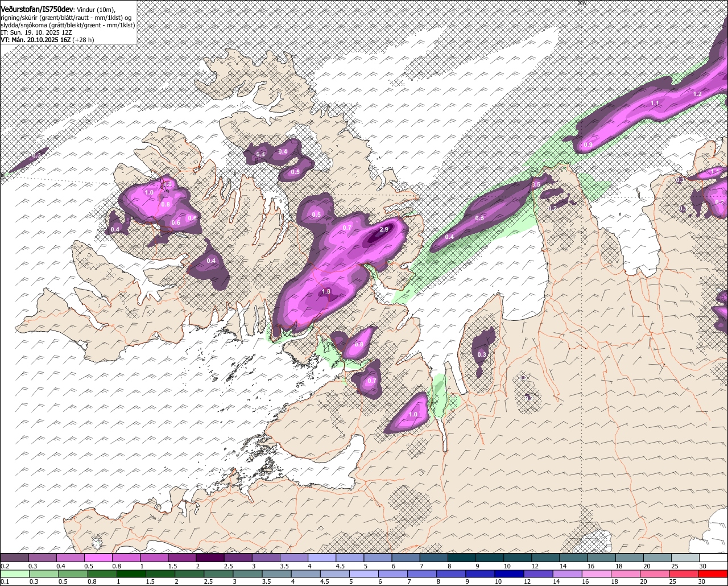Pick the dark plum 0.2 swatch in purple legend

coord(14,558)
